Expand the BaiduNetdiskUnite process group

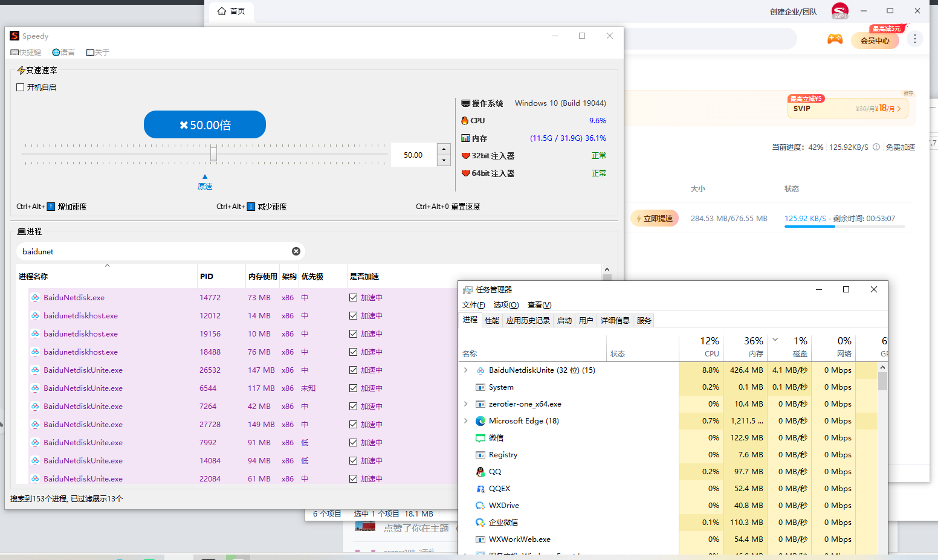465,370
